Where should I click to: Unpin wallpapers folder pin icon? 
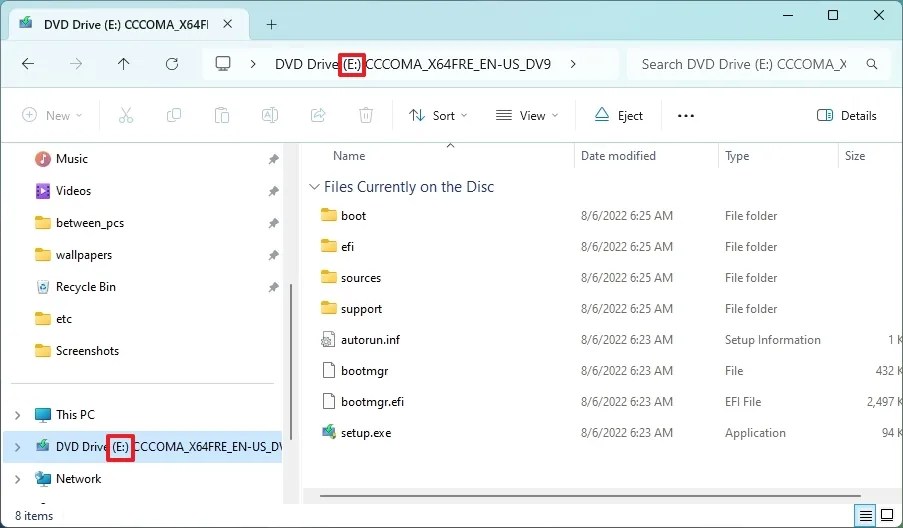point(274,255)
